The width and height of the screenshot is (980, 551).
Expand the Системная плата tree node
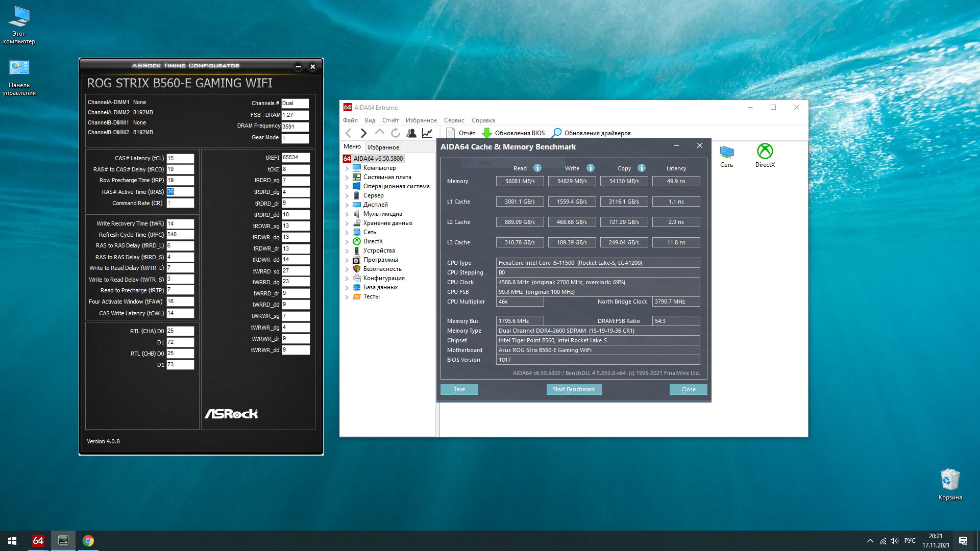347,177
